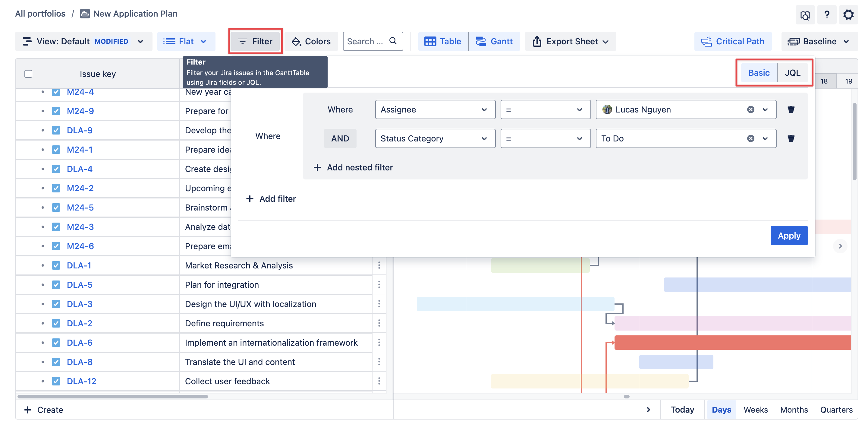Delete the Assignee filter row trash icon
This screenshot has height=431, width=868.
(791, 109)
